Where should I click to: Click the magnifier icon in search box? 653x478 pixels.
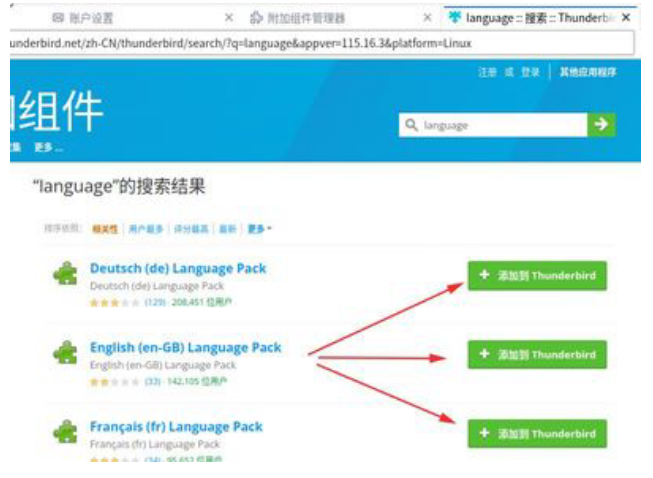(x=411, y=125)
